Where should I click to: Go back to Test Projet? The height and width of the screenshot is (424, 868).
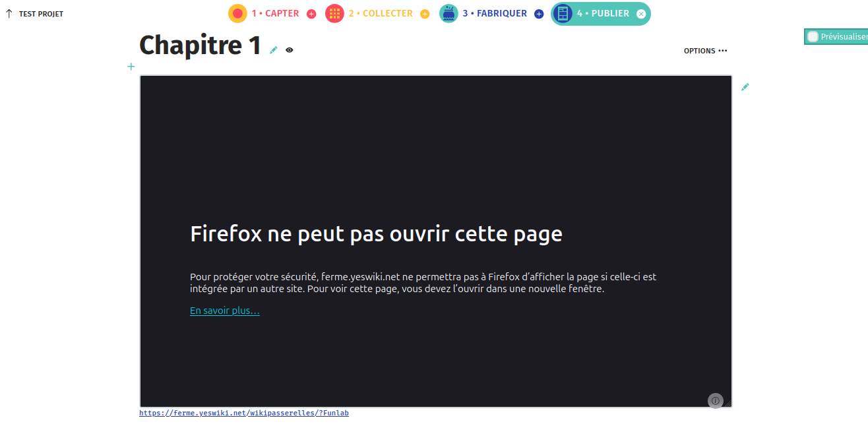click(x=35, y=14)
